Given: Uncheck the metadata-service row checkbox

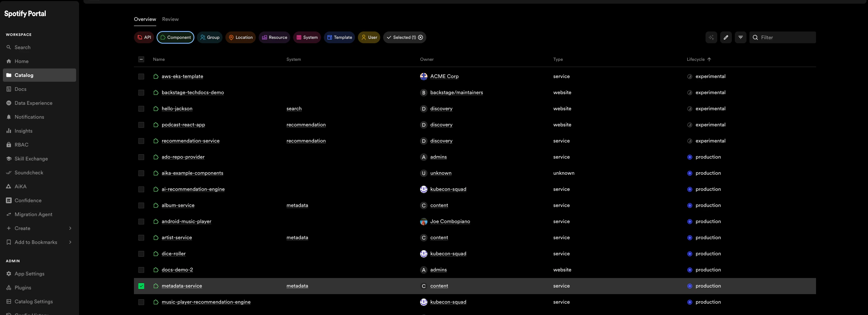Looking at the screenshot, I should coord(141,286).
